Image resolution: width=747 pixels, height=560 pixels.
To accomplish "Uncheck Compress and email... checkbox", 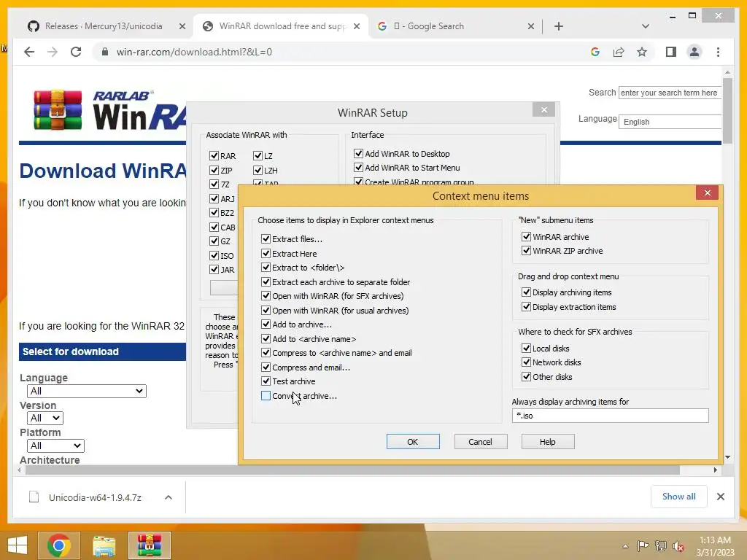I will (x=266, y=367).
